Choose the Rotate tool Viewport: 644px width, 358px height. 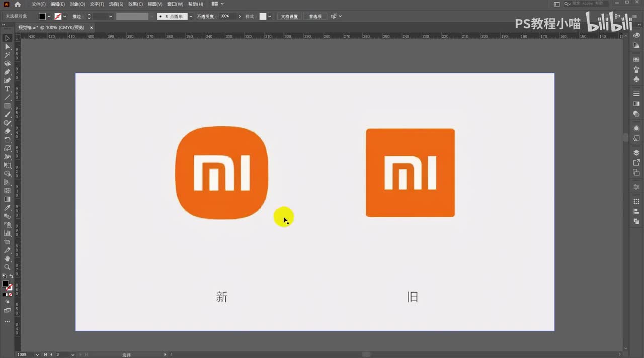pyautogui.click(x=8, y=140)
